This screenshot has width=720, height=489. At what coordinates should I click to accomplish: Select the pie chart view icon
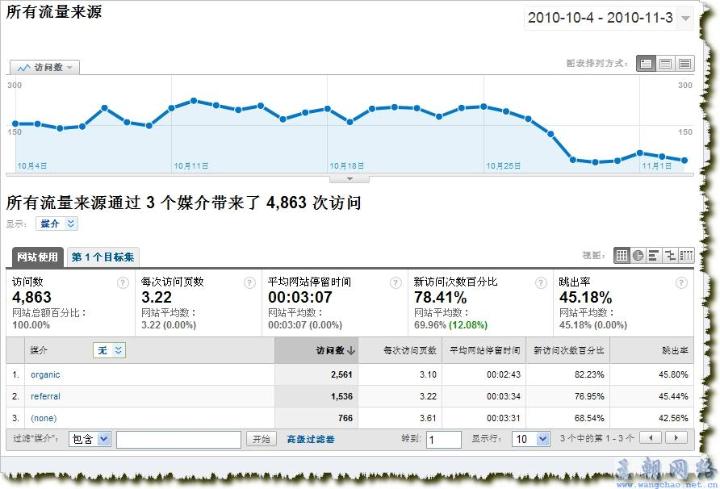pyautogui.click(x=638, y=256)
